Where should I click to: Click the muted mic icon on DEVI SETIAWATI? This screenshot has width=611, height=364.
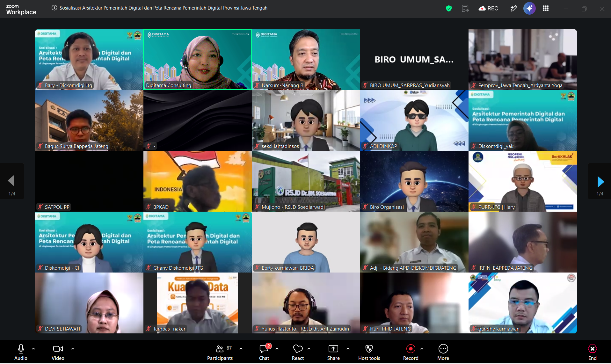pos(40,329)
